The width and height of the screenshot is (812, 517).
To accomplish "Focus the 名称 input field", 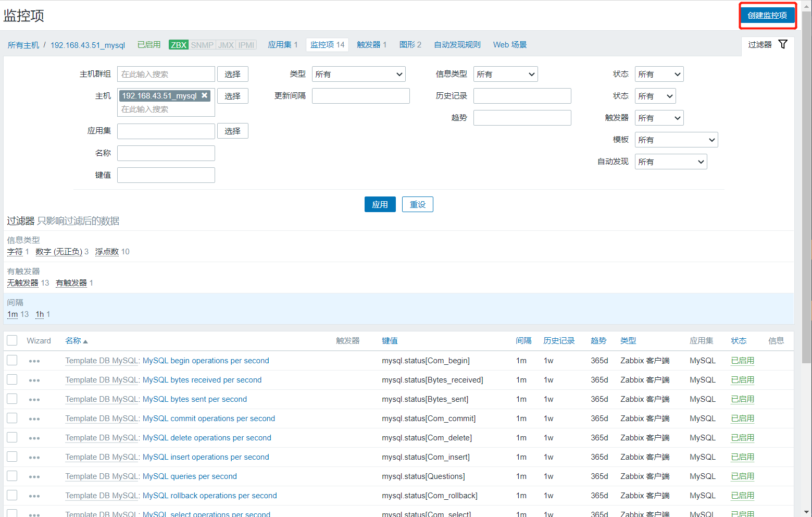I will coord(166,153).
